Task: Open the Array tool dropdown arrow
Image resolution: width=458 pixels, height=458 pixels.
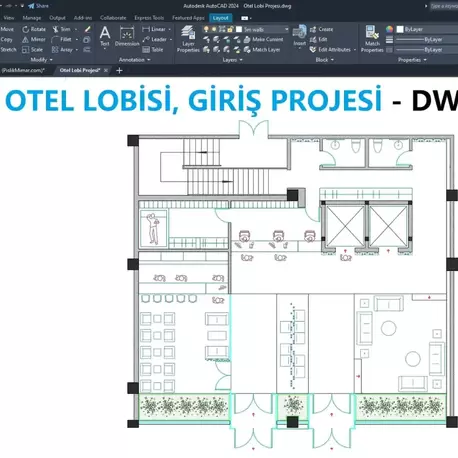Action: point(77,50)
